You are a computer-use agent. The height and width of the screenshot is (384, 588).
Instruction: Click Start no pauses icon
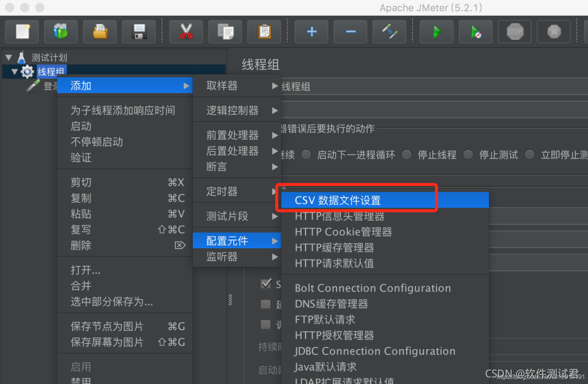(x=476, y=32)
